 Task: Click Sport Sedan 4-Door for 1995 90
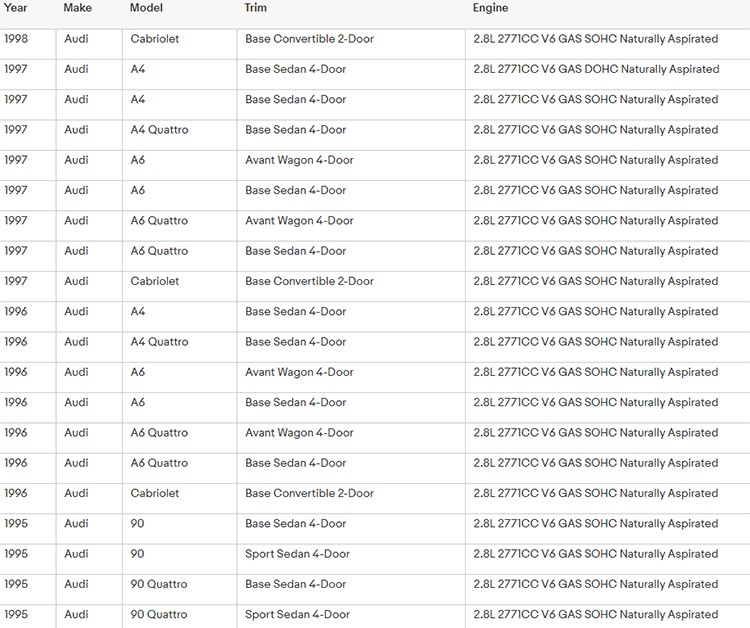click(x=298, y=554)
